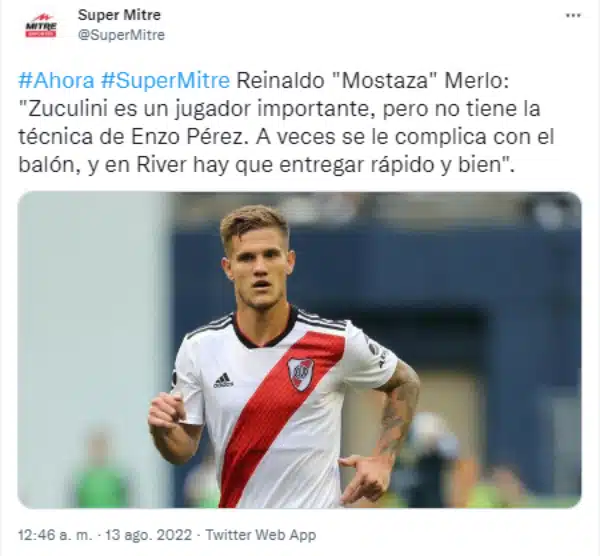This screenshot has height=556, width=600.
Task: Click the Super Mitre display name
Action: (x=119, y=15)
